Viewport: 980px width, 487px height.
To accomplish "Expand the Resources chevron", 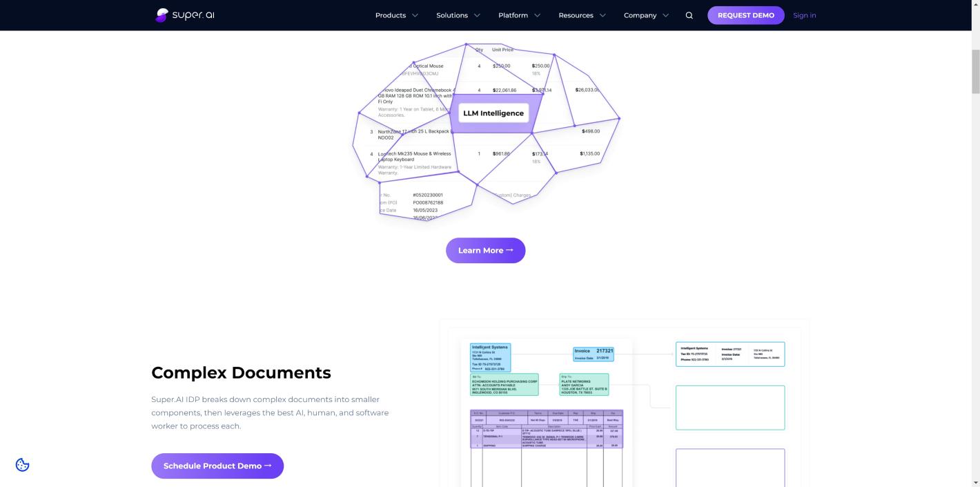I will point(602,15).
